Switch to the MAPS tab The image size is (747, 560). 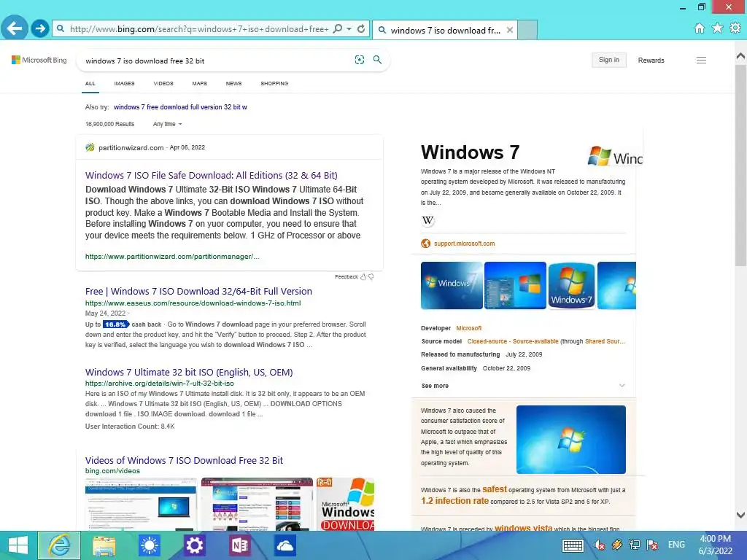coord(200,83)
